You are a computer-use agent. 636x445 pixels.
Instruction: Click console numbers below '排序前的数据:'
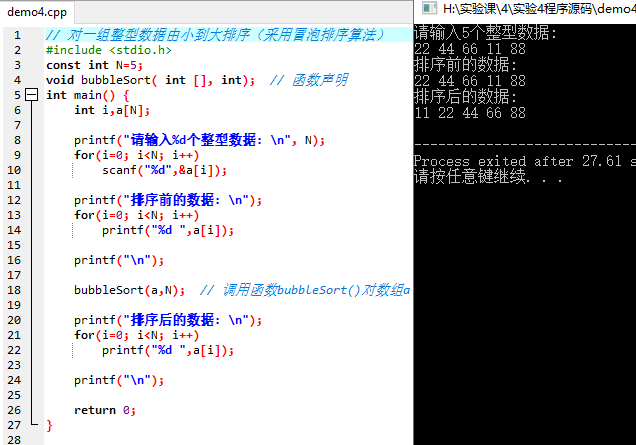[470, 81]
